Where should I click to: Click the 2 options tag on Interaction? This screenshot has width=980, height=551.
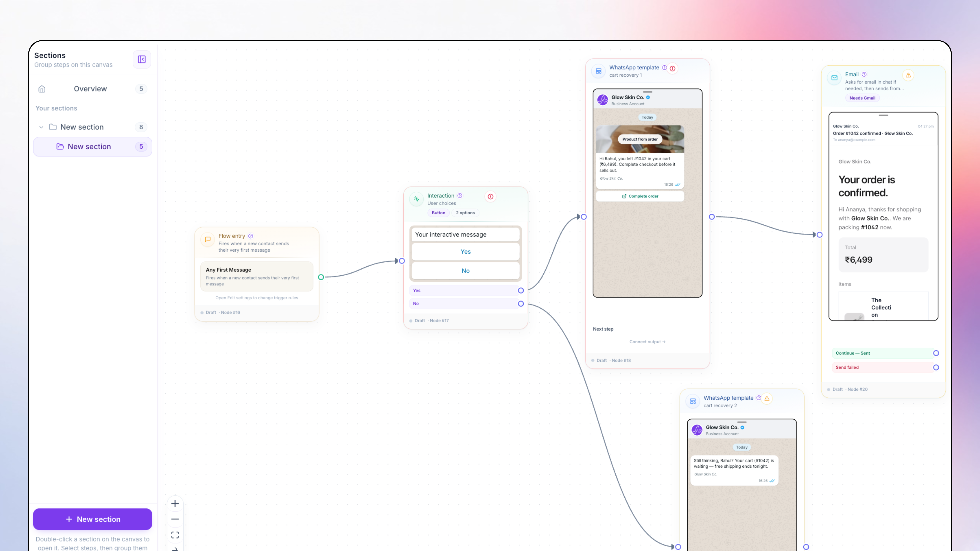click(x=465, y=213)
